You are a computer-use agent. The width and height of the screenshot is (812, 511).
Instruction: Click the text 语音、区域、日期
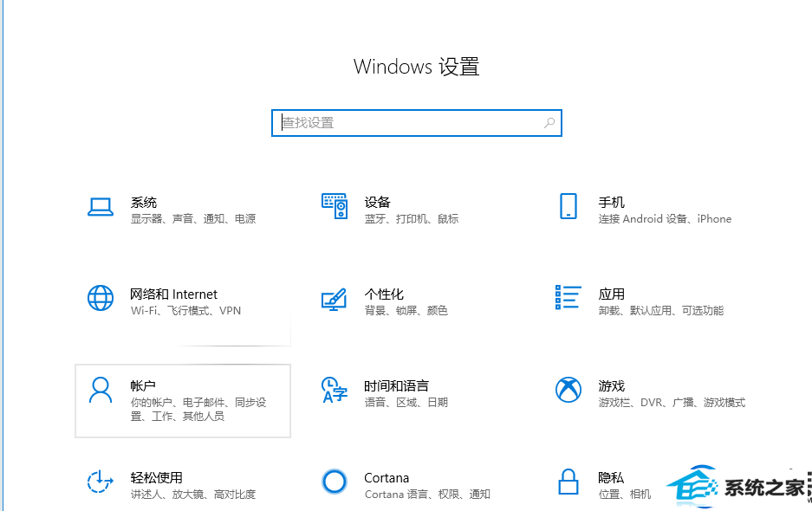click(x=406, y=402)
